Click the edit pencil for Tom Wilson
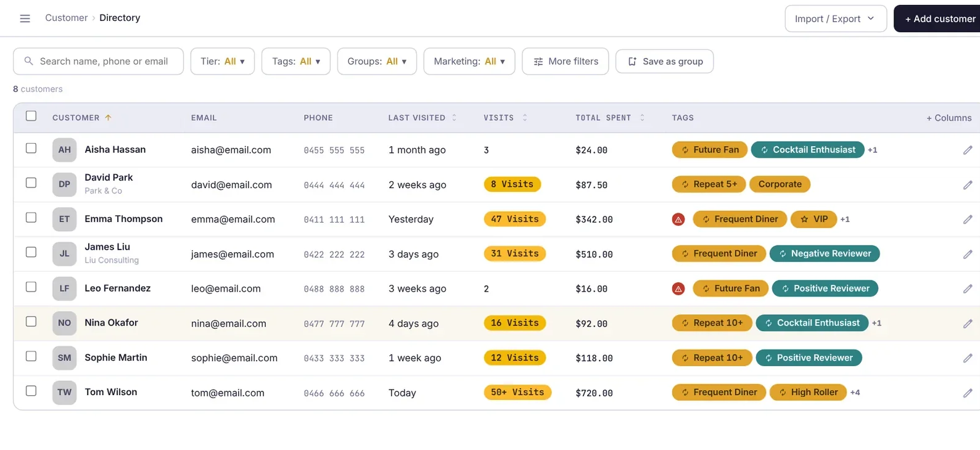Image resolution: width=980 pixels, height=450 pixels. [x=968, y=393]
